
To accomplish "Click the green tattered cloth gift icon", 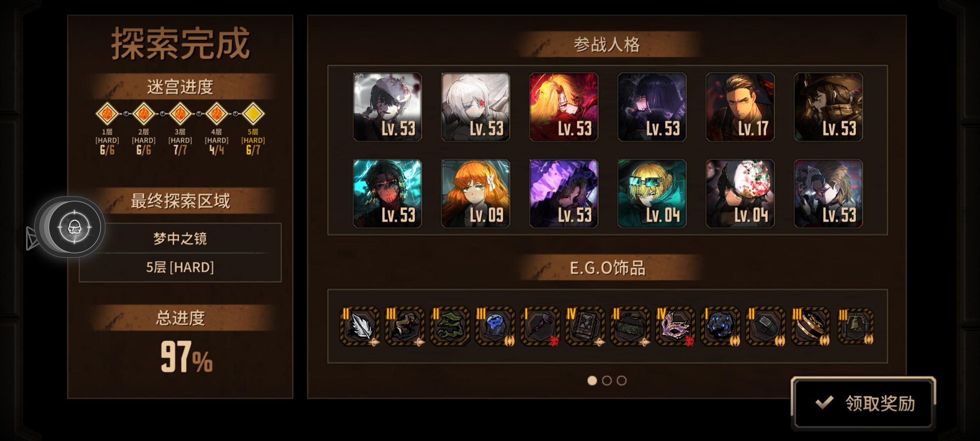I will (450, 326).
